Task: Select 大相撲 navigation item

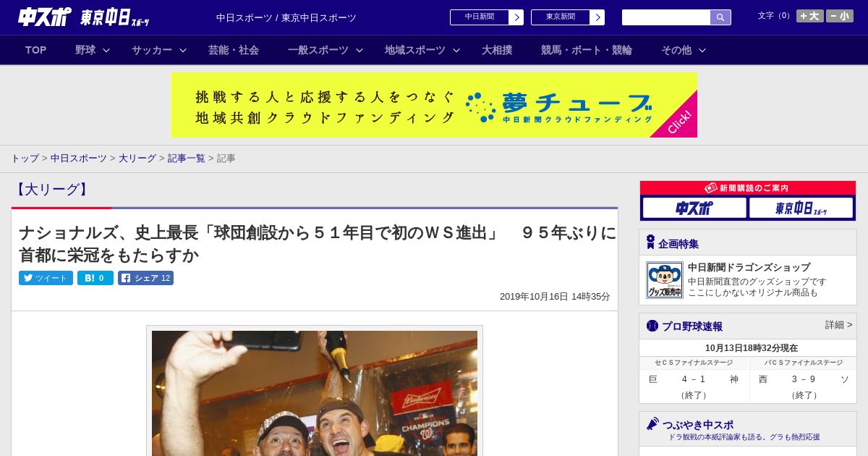Action: 497,50
